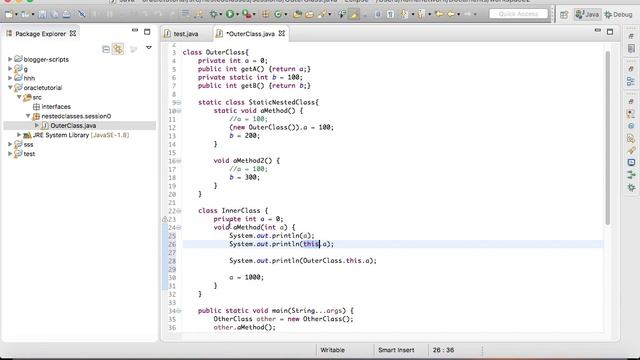Expand the blogger-scripts project
This screenshot has height=360, width=640.
pos(10,59)
